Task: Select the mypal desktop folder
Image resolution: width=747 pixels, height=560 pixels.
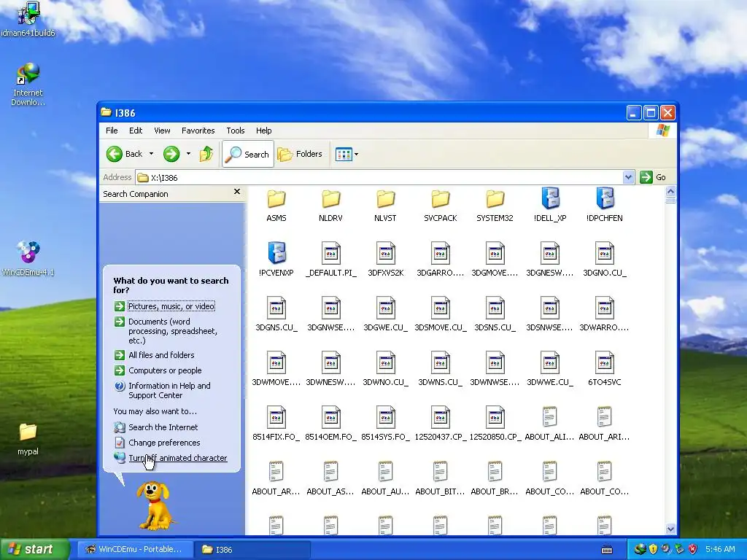Action: coord(28,438)
